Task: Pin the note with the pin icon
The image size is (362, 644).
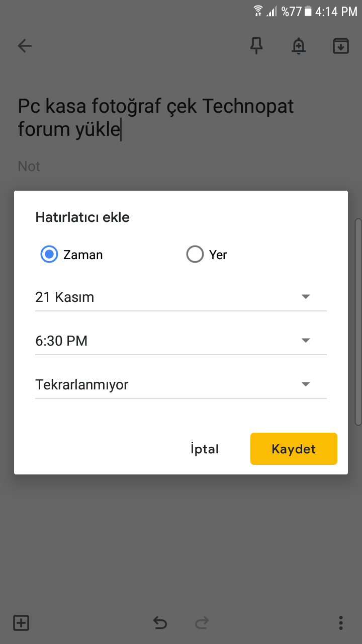Action: click(256, 46)
